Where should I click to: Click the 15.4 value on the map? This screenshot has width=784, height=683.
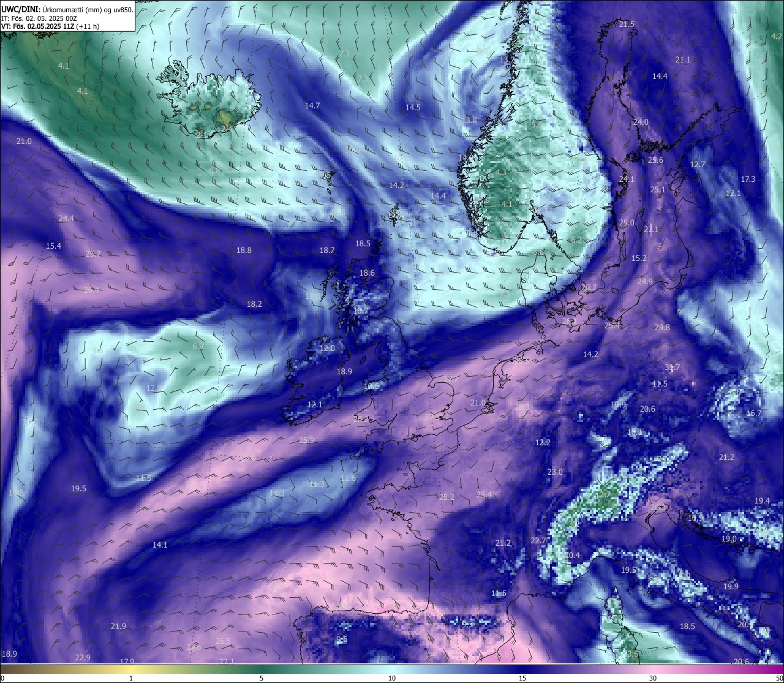pyautogui.click(x=53, y=246)
